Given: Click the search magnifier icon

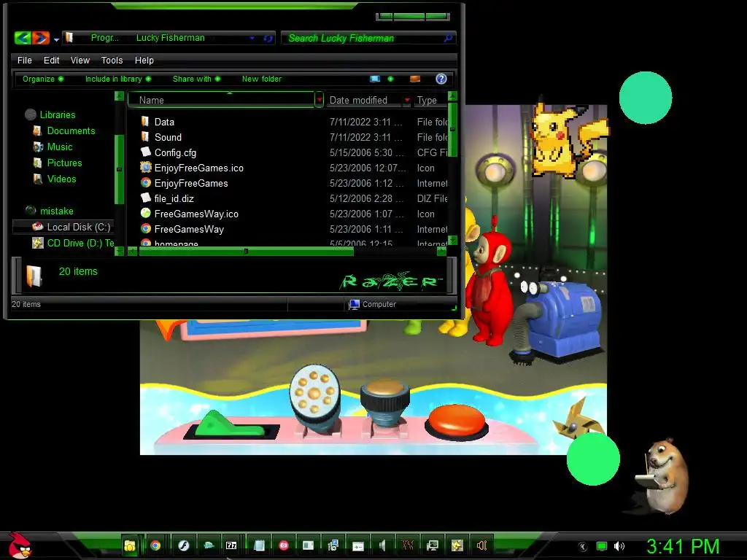Looking at the screenshot, I should 448,38.
